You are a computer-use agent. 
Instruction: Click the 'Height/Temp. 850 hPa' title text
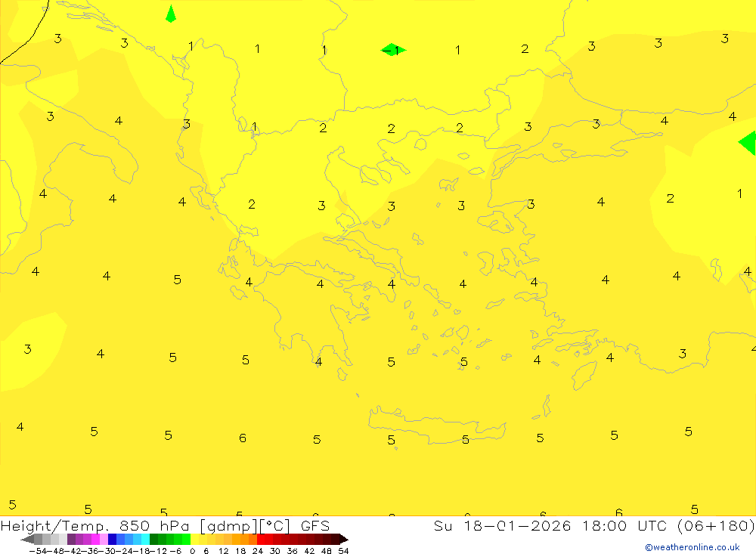click(95, 525)
